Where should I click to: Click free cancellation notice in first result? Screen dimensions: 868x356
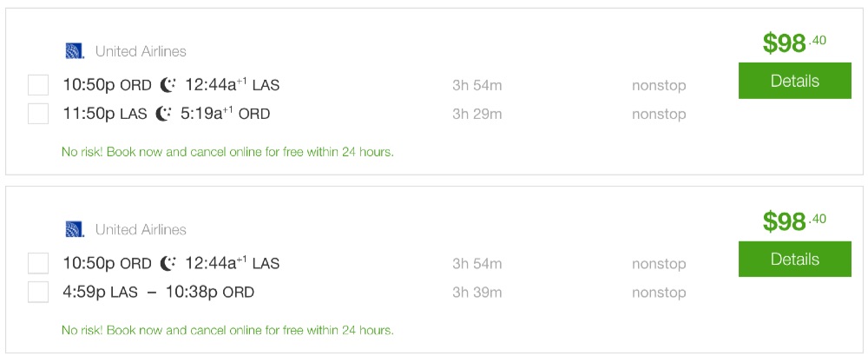coord(227,152)
